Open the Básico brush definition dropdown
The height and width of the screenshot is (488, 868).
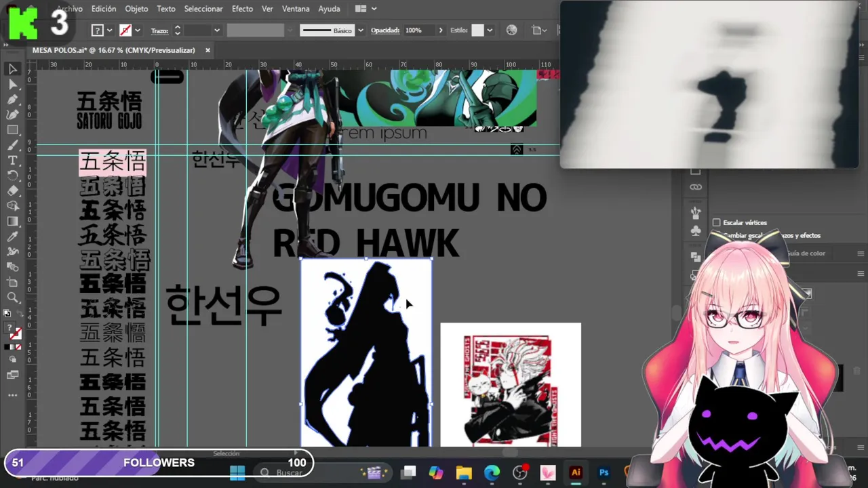pos(360,30)
